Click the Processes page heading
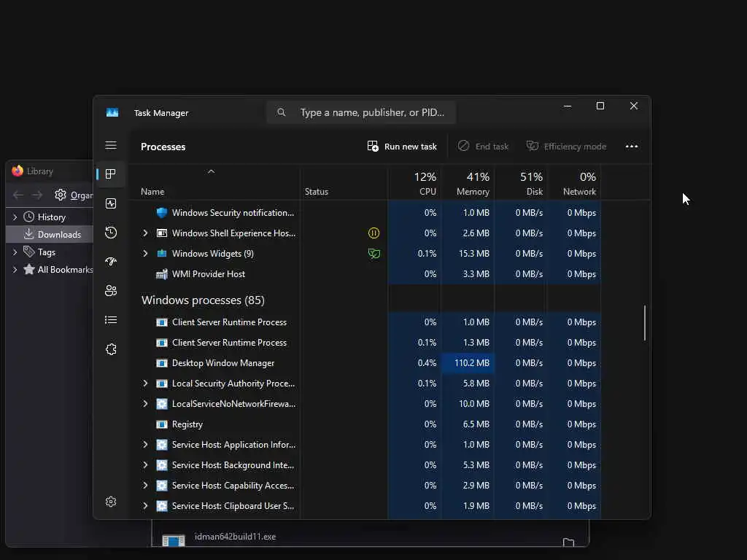The height and width of the screenshot is (560, 747). (x=163, y=147)
